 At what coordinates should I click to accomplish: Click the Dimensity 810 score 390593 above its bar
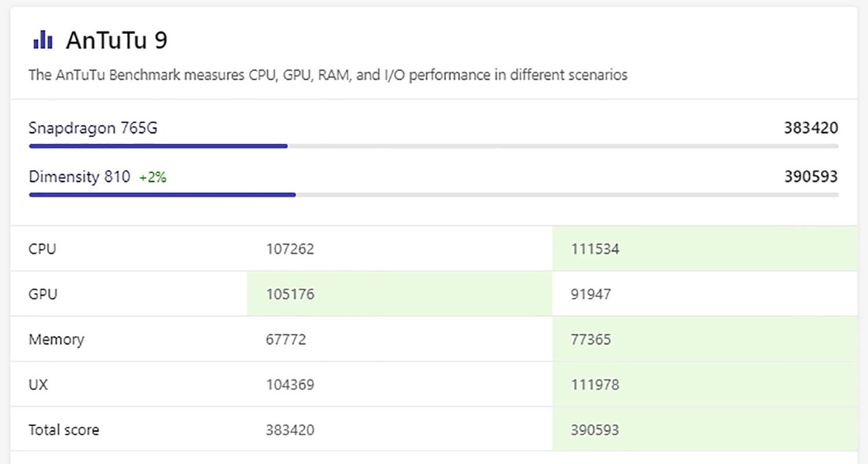[x=811, y=176]
